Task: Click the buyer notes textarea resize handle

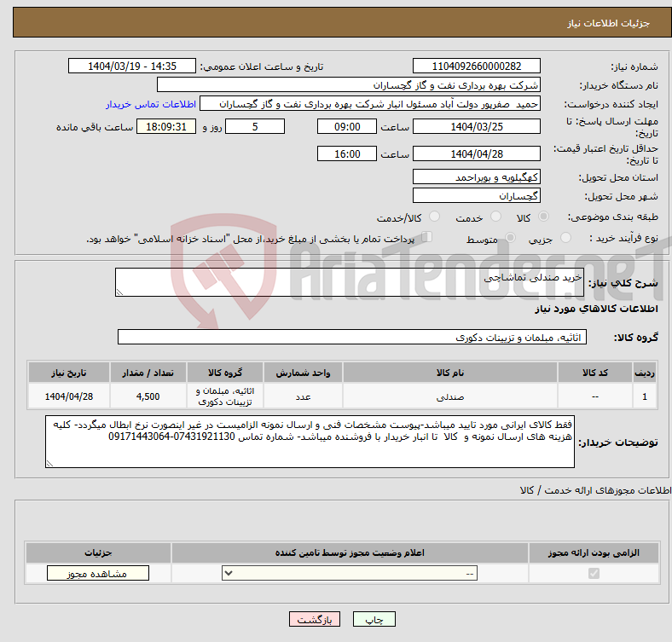Action: (49, 463)
